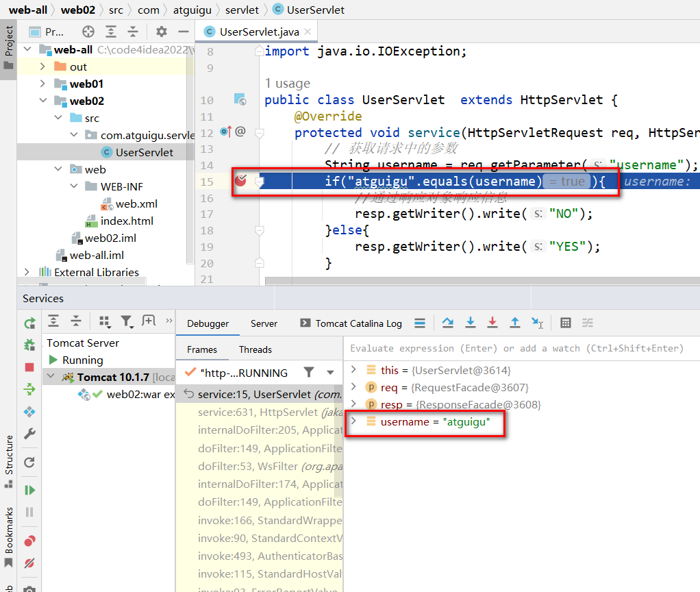Click the Step Into debugger icon
This screenshot has width=700, height=592.
[x=470, y=323]
